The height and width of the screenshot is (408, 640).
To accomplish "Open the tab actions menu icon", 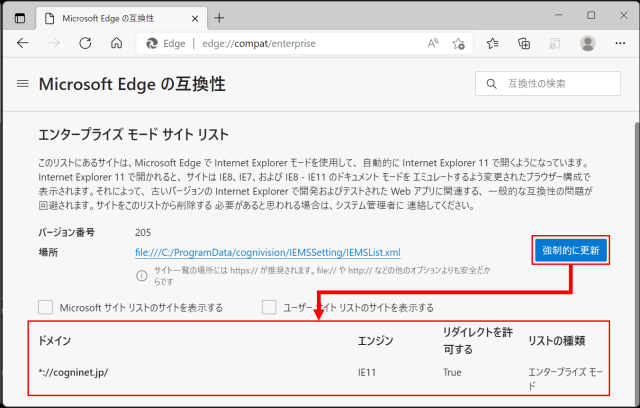I will (x=20, y=18).
